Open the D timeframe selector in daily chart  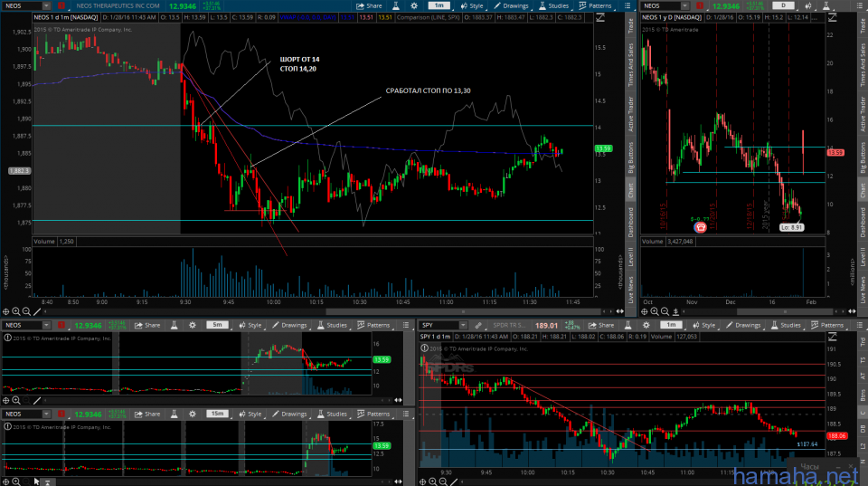pos(783,5)
